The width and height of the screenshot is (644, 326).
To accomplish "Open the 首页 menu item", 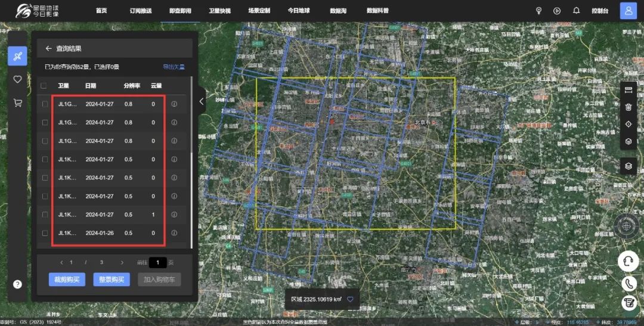I will click(x=101, y=11).
